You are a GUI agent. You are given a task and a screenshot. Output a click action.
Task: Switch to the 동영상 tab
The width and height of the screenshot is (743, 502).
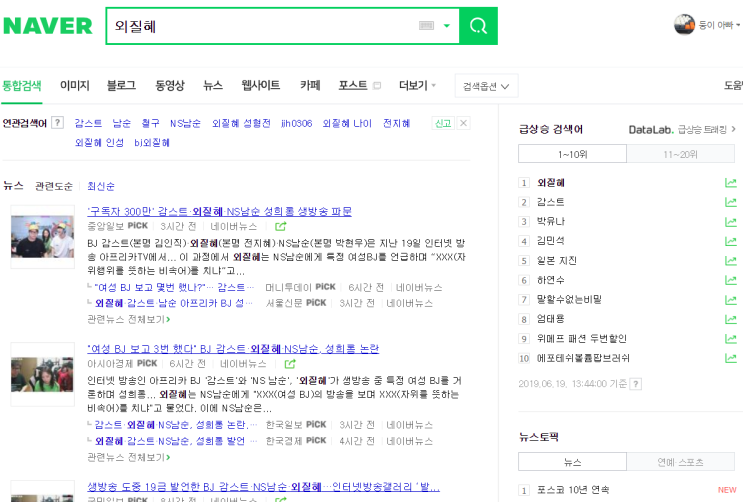(170, 86)
